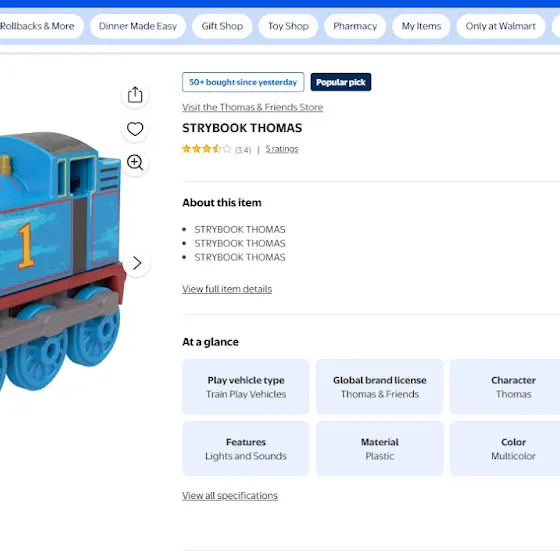Open the 5 ratings link

pos(282,149)
